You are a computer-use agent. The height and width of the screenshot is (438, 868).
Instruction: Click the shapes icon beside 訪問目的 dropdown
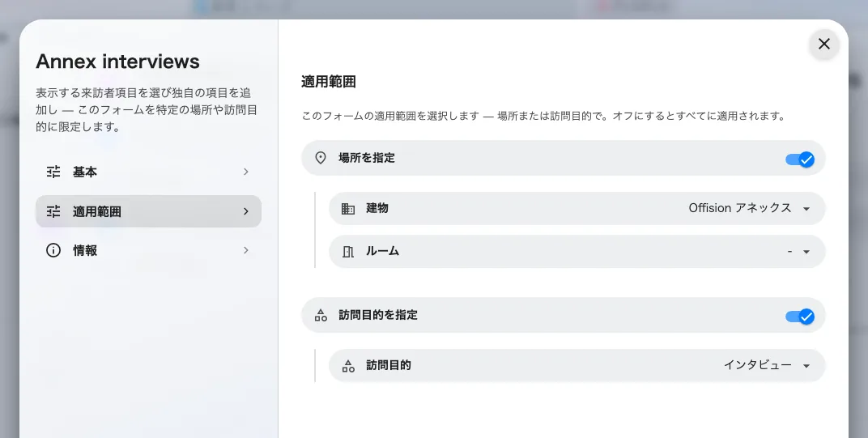pos(347,365)
